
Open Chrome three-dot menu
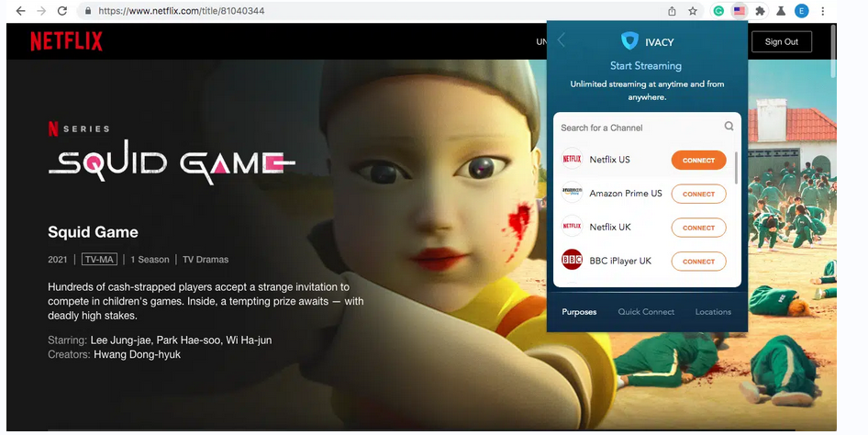(x=823, y=11)
